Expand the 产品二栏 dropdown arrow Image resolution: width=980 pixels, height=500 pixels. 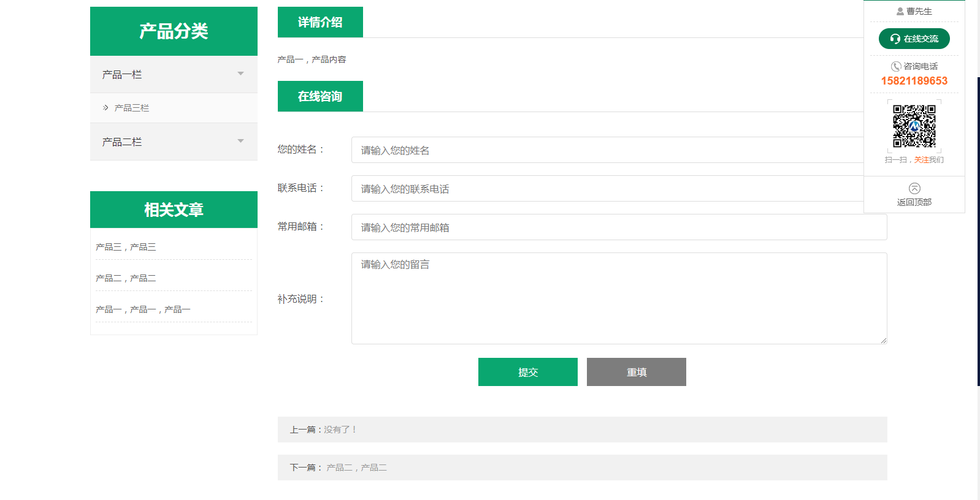click(240, 141)
